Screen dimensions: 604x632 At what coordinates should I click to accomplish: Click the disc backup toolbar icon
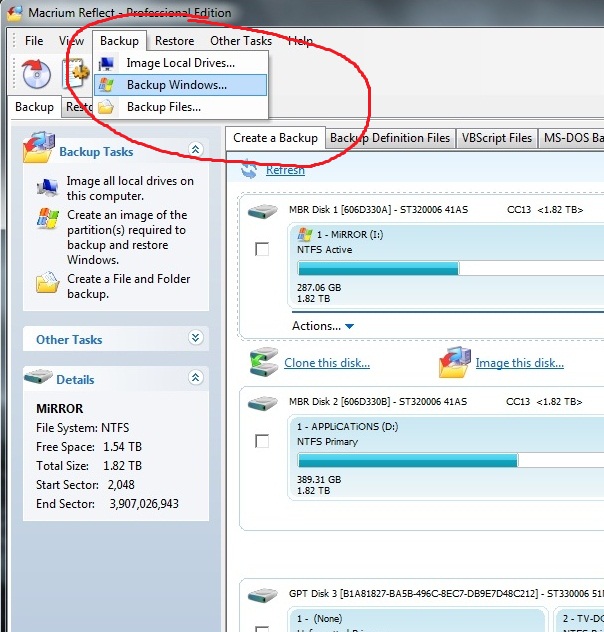pos(36,73)
